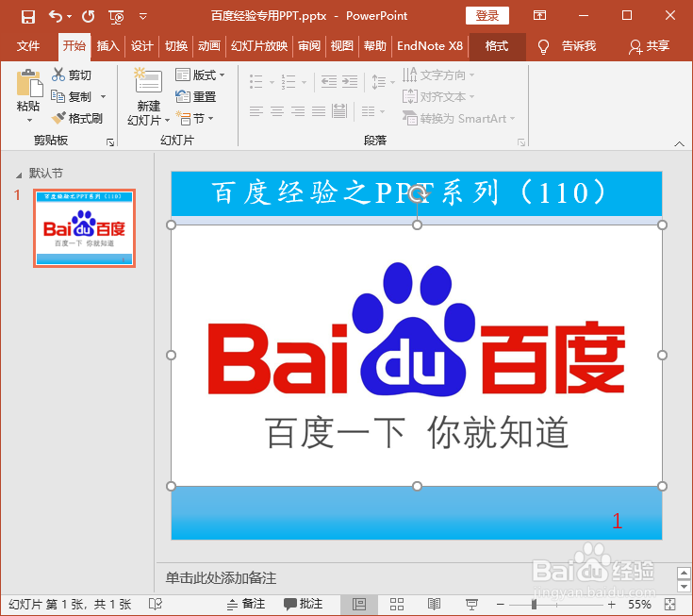693x616 pixels.
Task: Click the 新建幻灯片 icon
Action: (x=149, y=81)
